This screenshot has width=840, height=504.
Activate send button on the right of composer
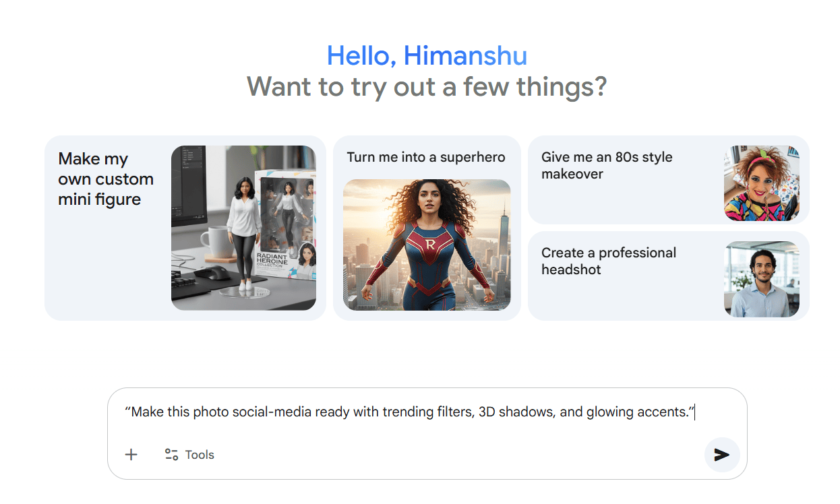721,455
